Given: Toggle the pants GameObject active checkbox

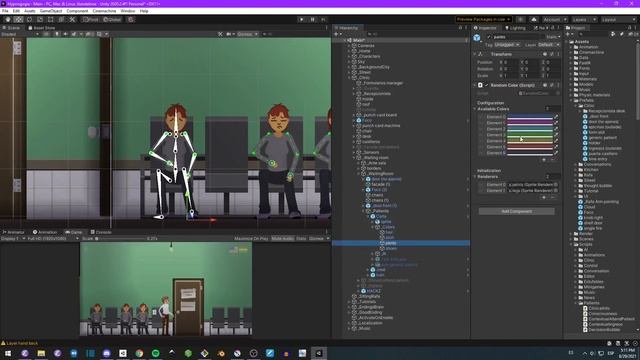Looking at the screenshot, I should (489, 37).
